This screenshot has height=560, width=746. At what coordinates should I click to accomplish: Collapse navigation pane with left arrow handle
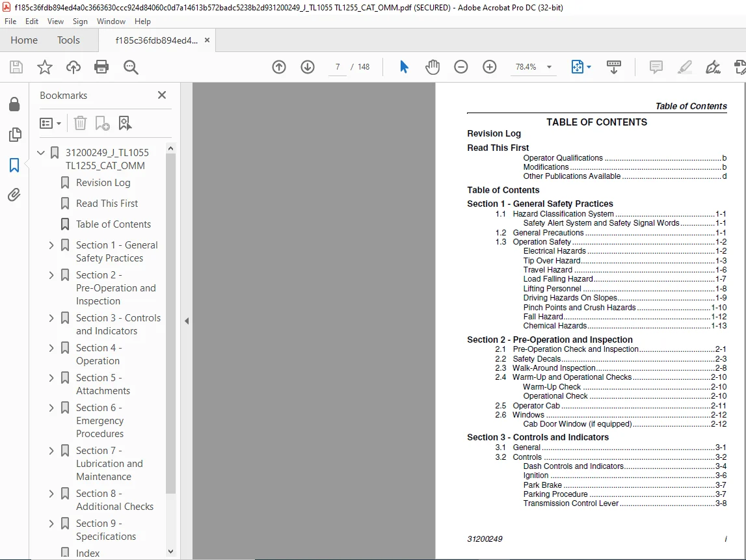pyautogui.click(x=187, y=321)
